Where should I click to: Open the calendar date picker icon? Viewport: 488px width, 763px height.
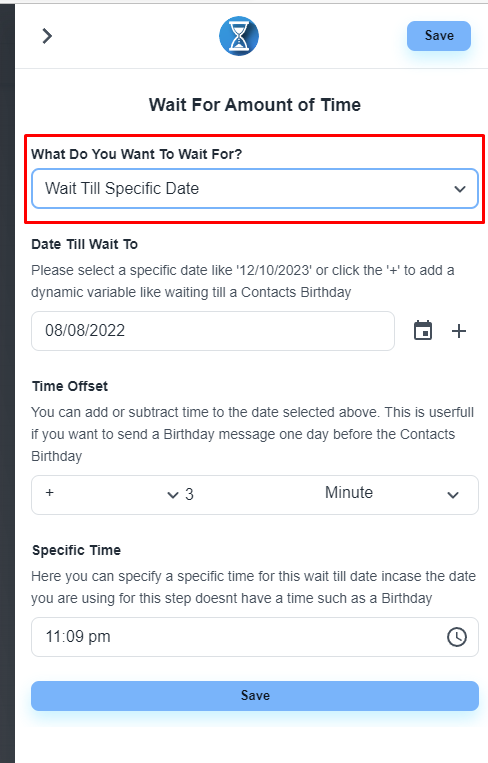tap(423, 331)
